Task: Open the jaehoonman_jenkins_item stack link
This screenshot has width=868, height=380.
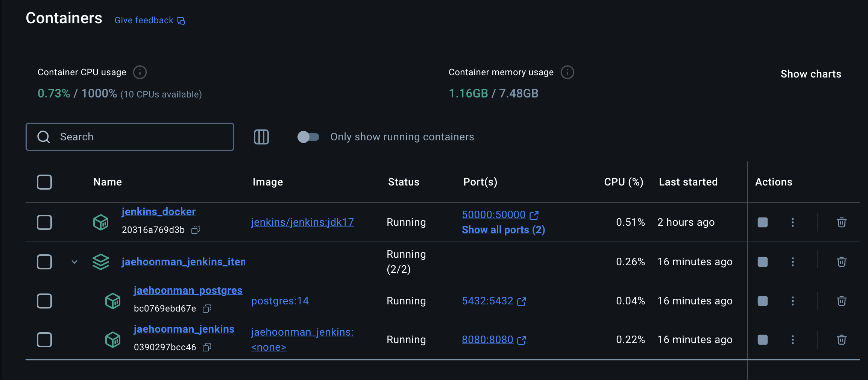Action: click(184, 262)
